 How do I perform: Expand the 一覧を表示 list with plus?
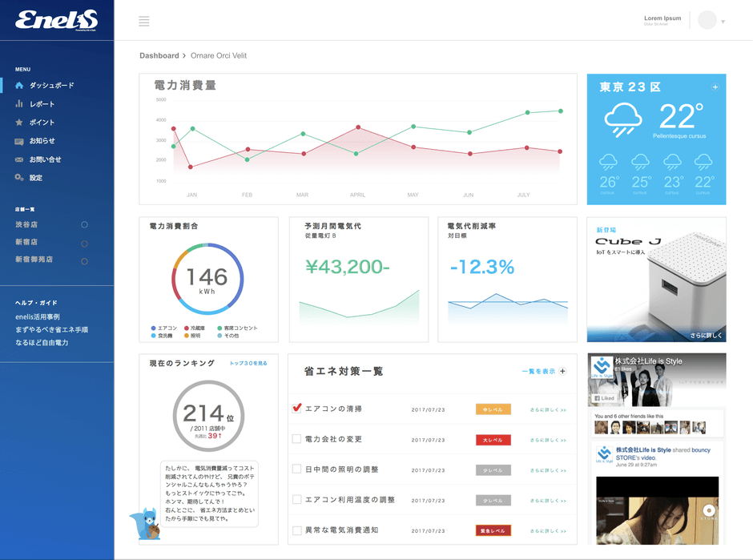pyautogui.click(x=562, y=372)
